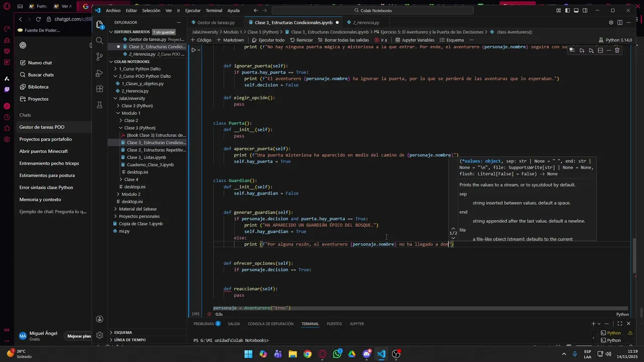Open the Archivo menu

coord(113,10)
